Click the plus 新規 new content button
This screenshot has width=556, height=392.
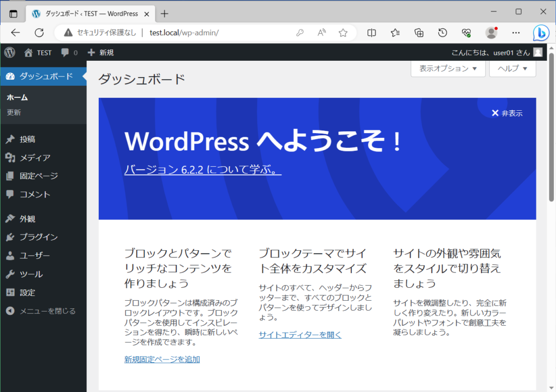point(100,53)
